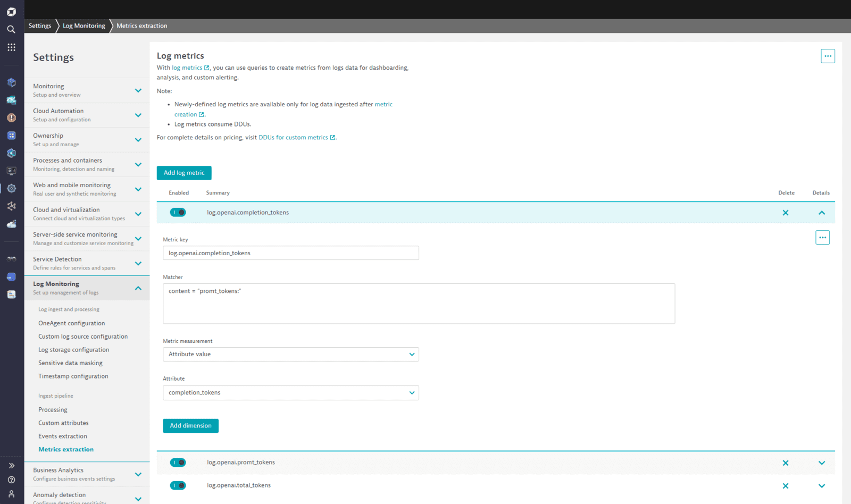Select the Problems exclamation icon in sidebar
Image resolution: width=851 pixels, height=504 pixels.
pos(11,117)
